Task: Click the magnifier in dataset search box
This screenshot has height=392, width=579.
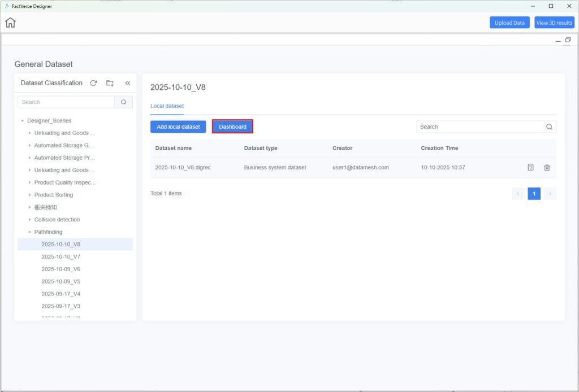Action: pyautogui.click(x=549, y=127)
